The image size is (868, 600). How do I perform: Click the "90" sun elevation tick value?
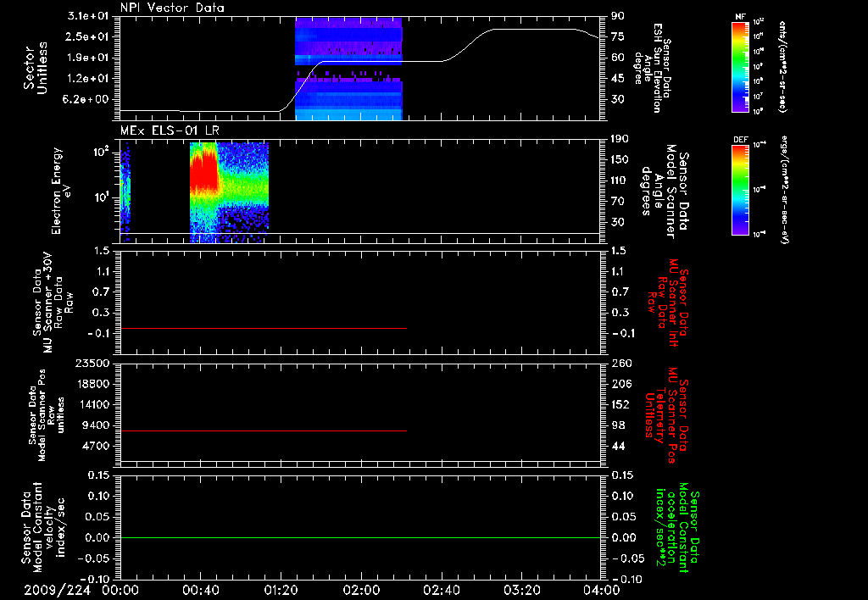618,16
